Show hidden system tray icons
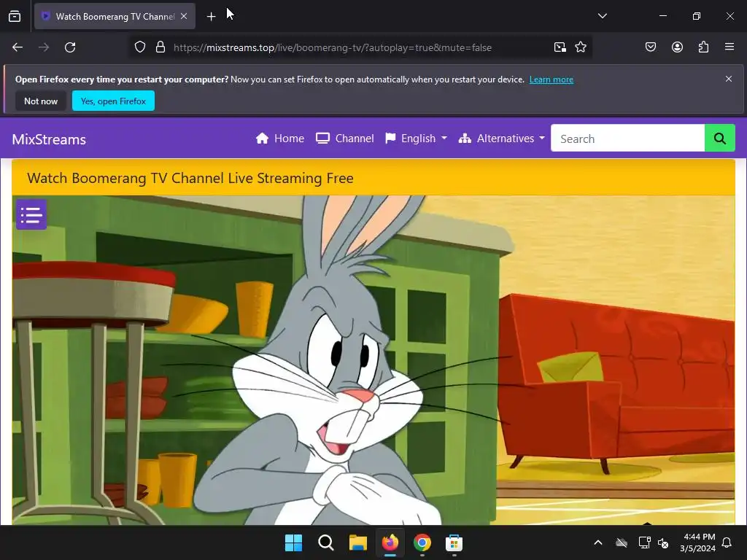Image resolution: width=747 pixels, height=560 pixels. click(598, 542)
